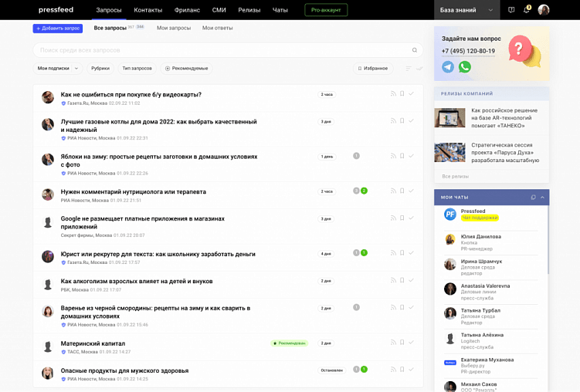Toggle the Рекомендуемые filter
580x392 pixels.
coord(186,69)
